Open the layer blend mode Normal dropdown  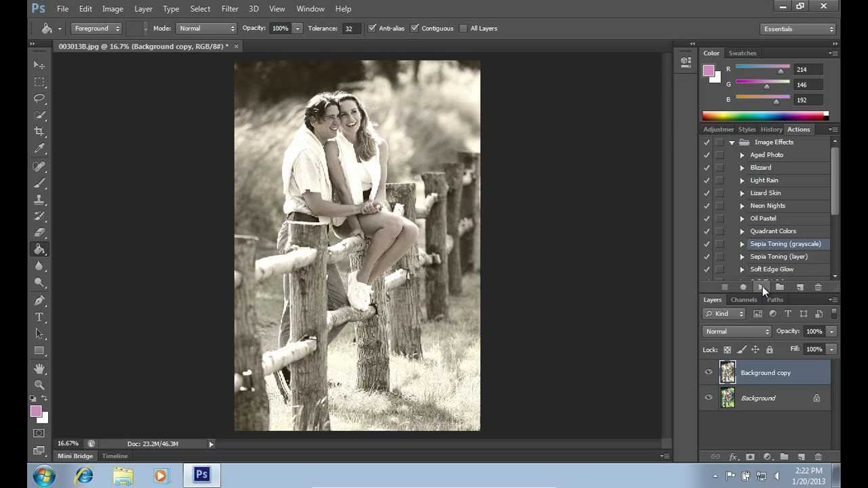tap(737, 331)
